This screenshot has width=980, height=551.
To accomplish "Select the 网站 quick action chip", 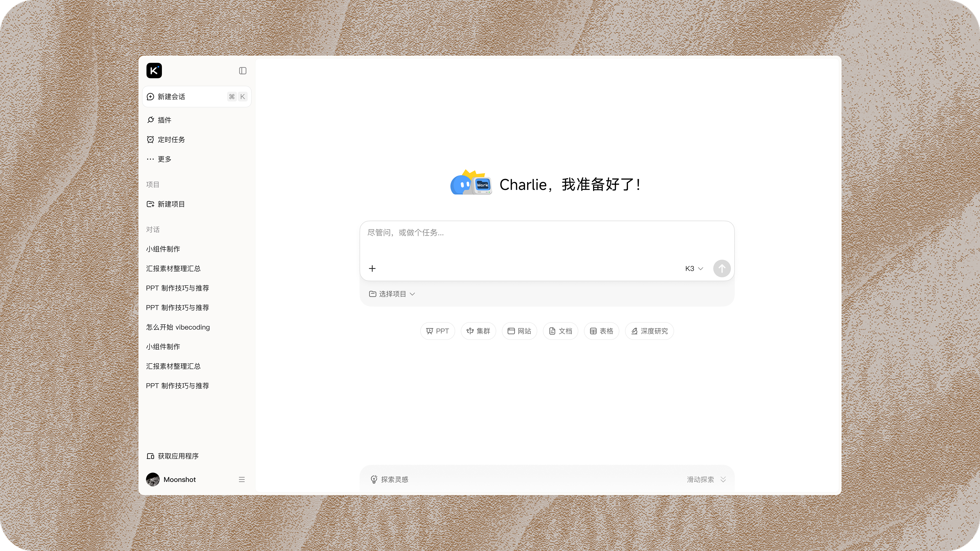I will (519, 331).
